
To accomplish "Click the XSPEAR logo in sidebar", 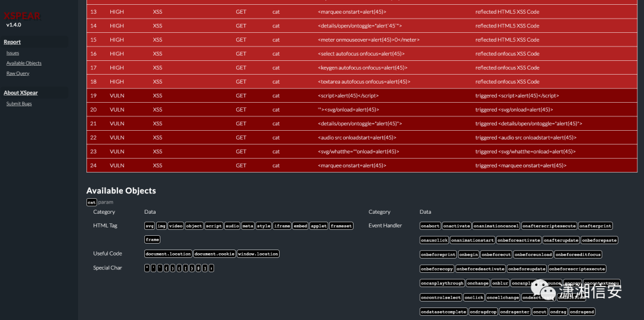I will click(22, 17).
